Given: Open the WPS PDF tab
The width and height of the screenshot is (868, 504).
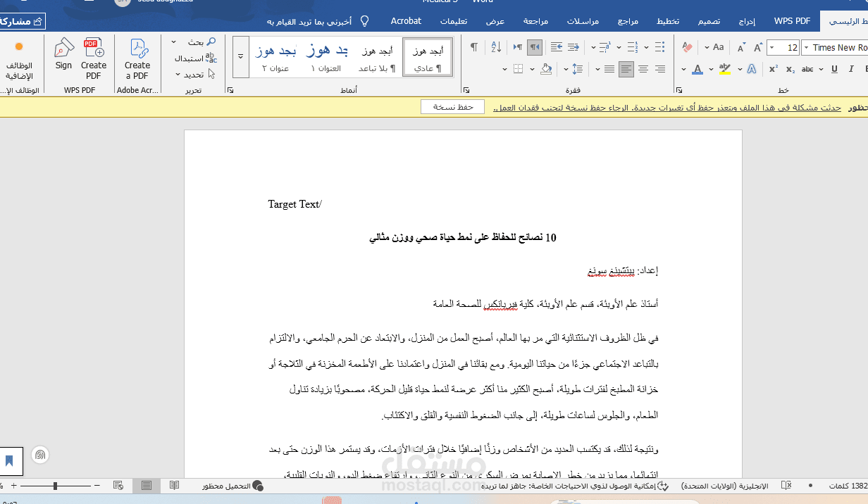Looking at the screenshot, I should [793, 21].
